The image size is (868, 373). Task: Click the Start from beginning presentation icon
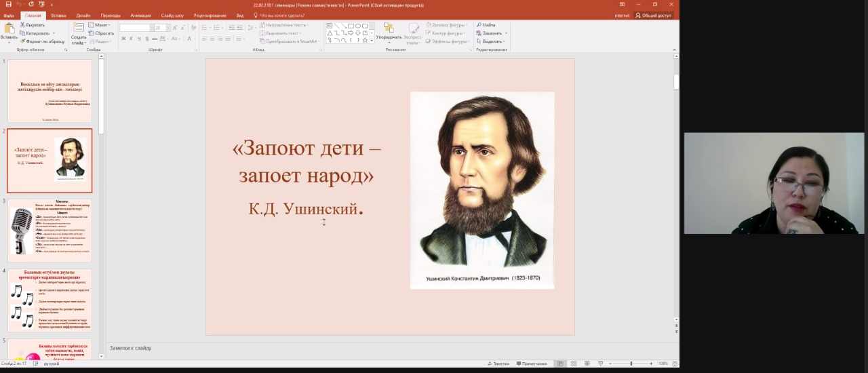[x=41, y=4]
